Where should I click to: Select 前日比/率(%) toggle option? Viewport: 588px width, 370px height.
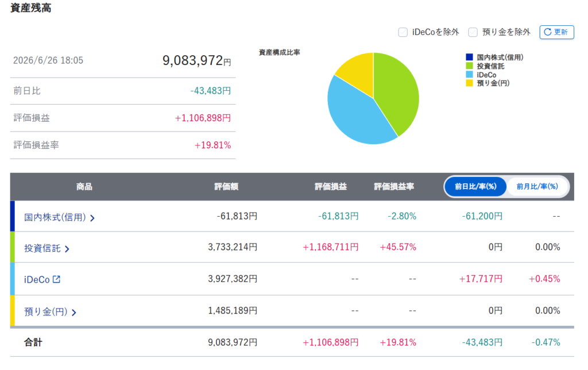[x=475, y=187]
